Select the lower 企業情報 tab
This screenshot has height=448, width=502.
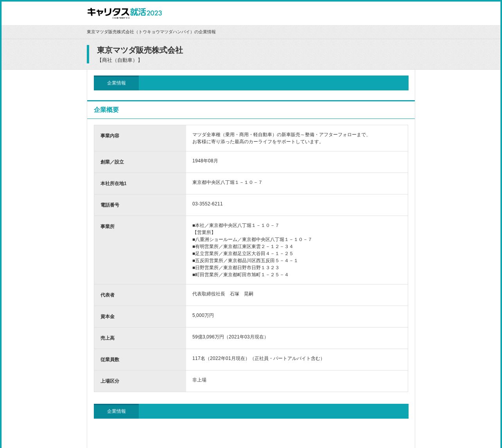pyautogui.click(x=116, y=411)
